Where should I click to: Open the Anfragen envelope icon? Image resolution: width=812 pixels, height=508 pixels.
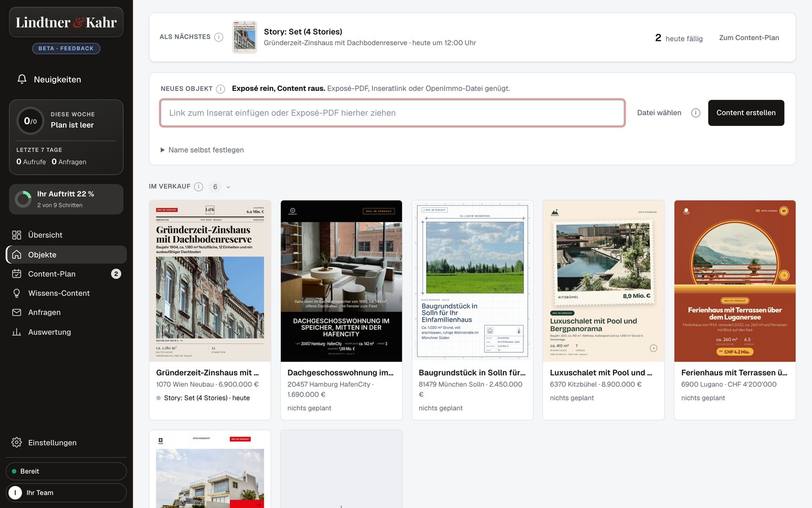(x=17, y=312)
